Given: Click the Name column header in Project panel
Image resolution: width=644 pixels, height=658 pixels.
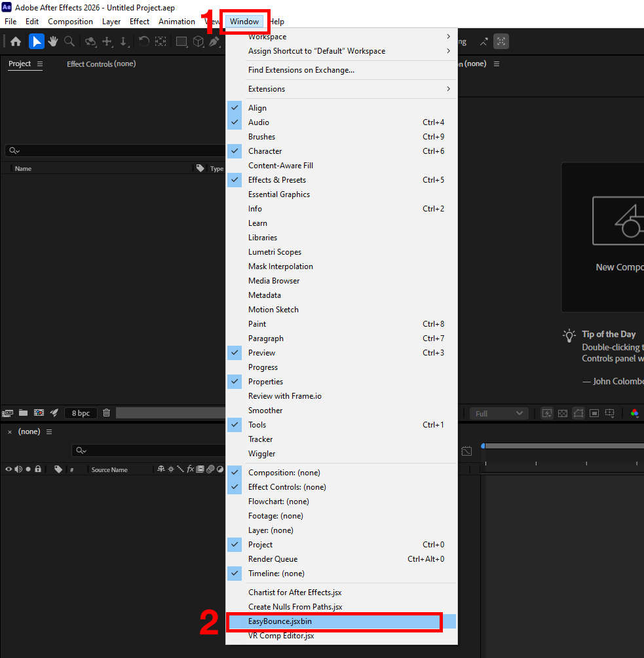Looking at the screenshot, I should click(23, 169).
